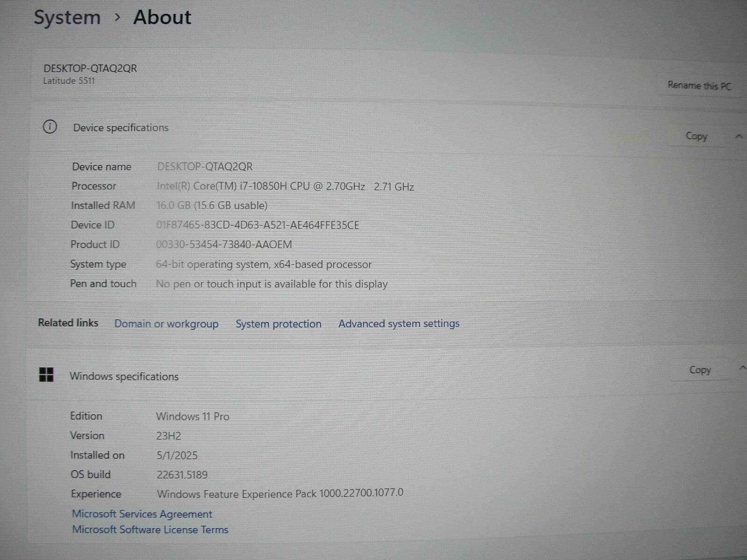This screenshot has width=747, height=560.
Task: Open the Microsoft Services Agreement
Action: tap(142, 514)
